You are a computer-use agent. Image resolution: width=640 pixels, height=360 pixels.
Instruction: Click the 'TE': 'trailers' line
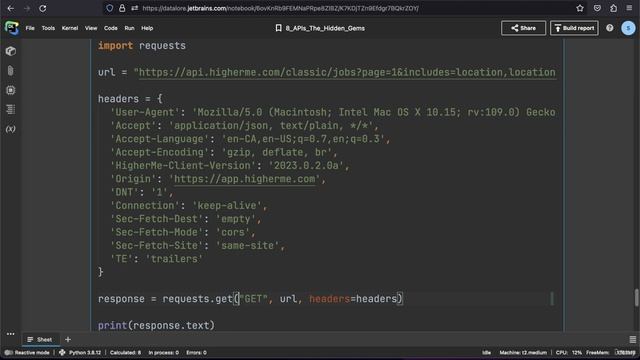point(156,259)
